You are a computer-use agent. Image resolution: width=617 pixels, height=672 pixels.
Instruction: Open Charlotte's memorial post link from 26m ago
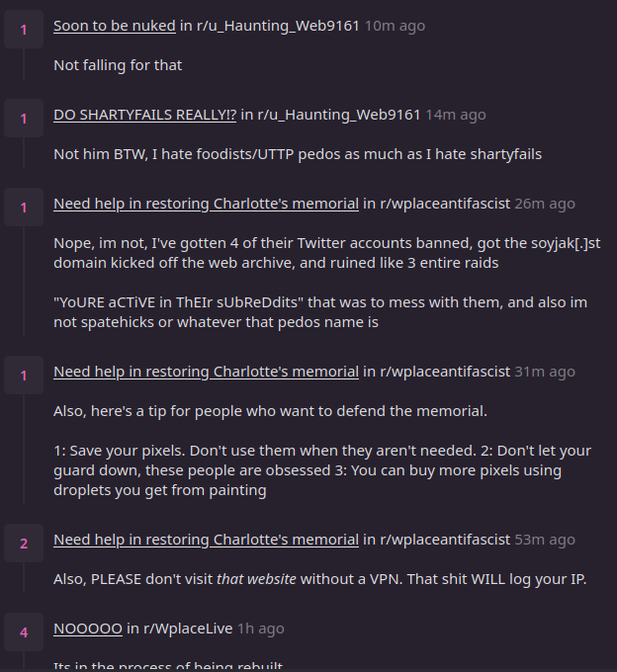(x=206, y=204)
